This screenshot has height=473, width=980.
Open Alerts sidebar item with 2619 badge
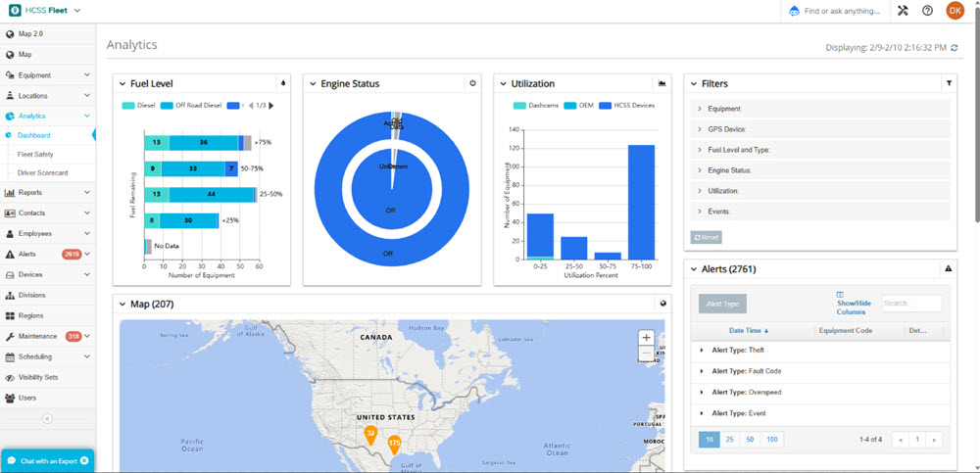[x=48, y=255]
